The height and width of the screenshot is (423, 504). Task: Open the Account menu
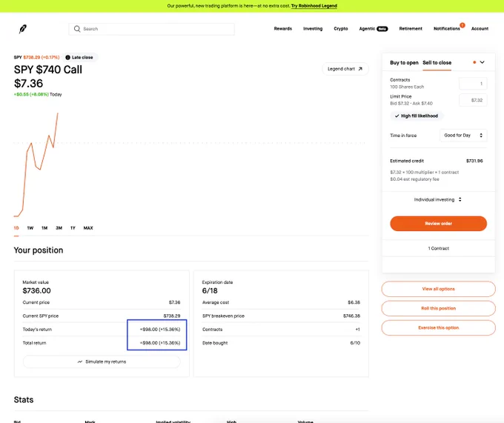pos(480,29)
